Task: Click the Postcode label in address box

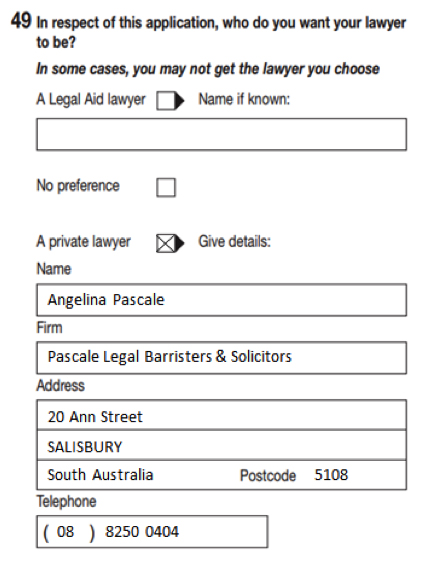Action: coord(268,476)
